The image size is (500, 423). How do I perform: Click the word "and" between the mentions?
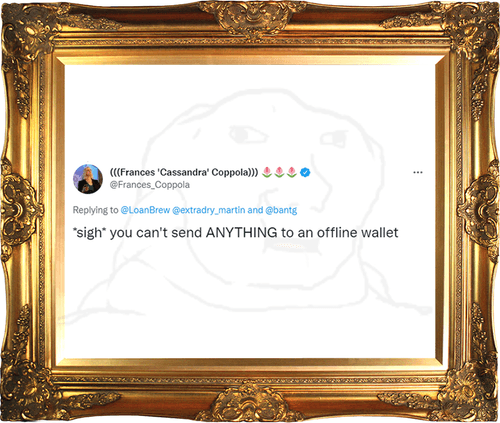click(x=255, y=210)
